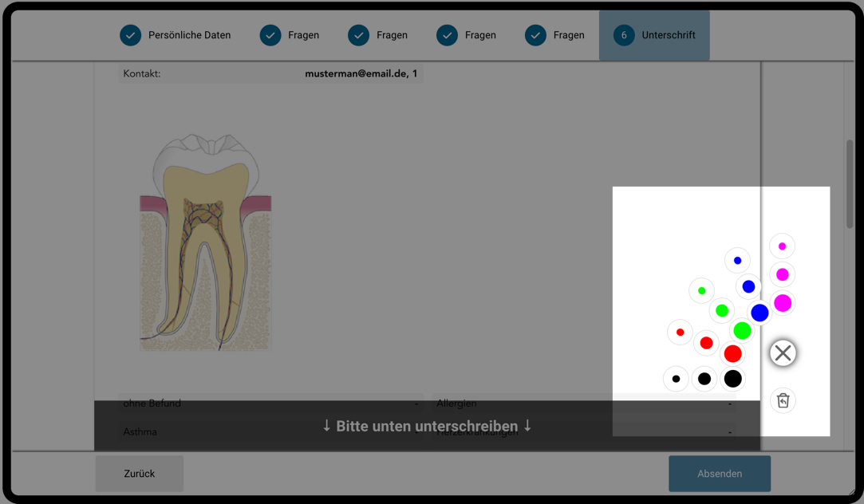Pick the medium green pen dot
This screenshot has width=864, height=504.
click(x=722, y=311)
